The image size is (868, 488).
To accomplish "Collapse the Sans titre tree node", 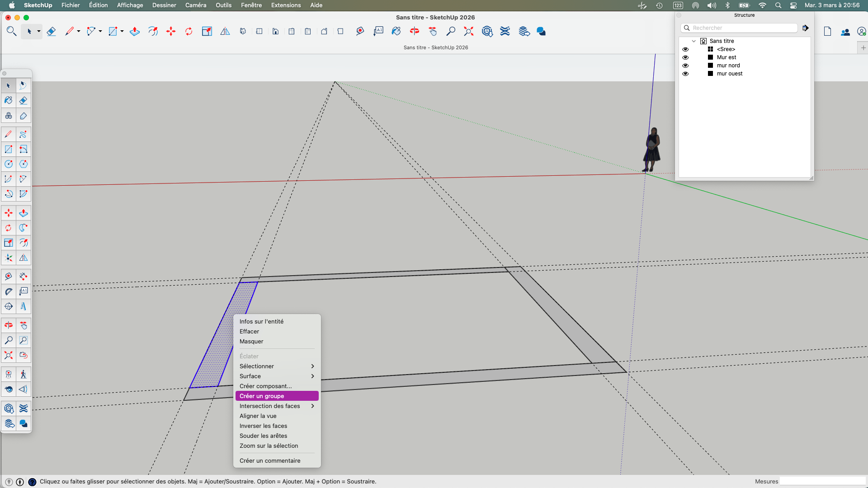I will point(695,41).
